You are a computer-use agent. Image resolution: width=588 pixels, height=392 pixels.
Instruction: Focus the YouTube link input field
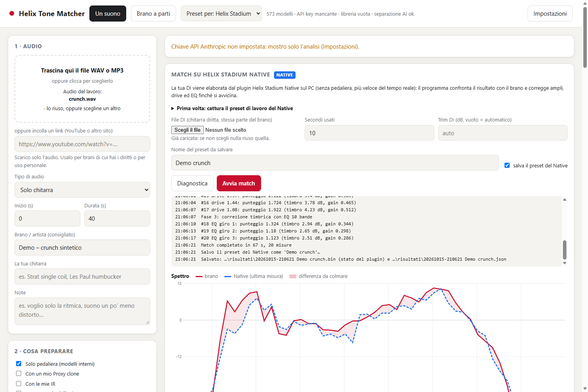(82, 144)
